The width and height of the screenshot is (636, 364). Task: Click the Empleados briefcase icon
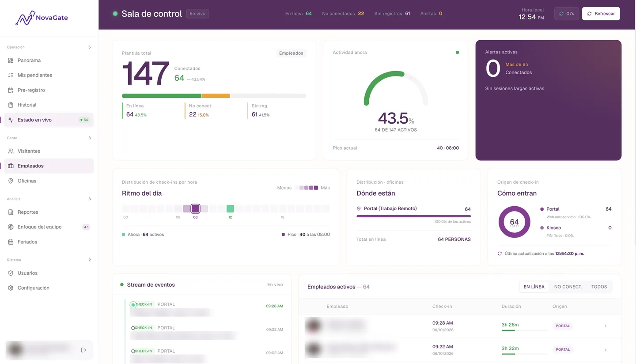(11, 166)
